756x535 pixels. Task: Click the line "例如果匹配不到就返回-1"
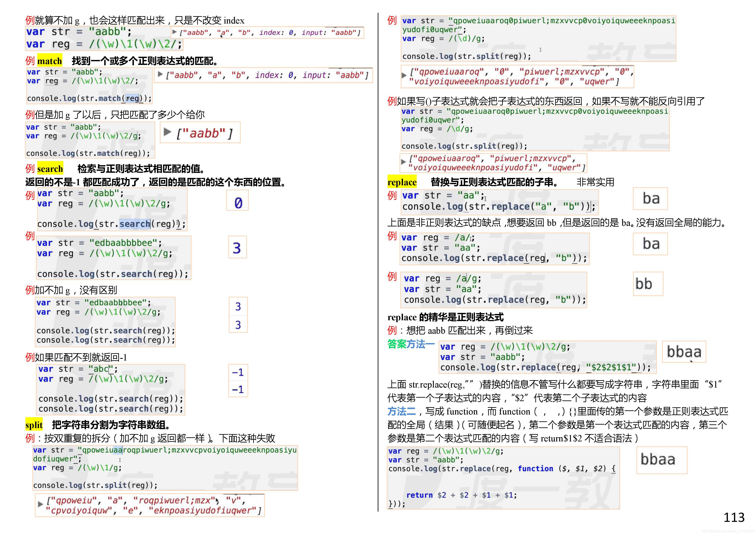click(76, 358)
